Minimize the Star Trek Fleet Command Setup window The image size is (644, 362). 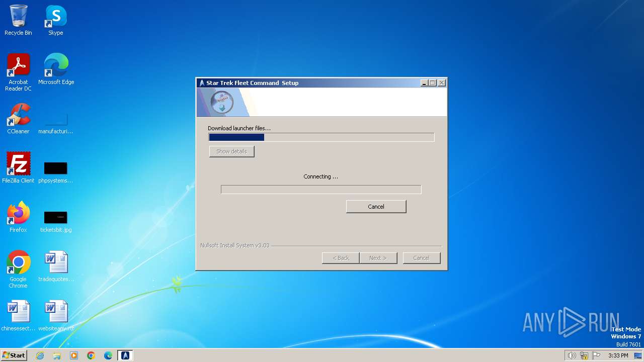[424, 83]
